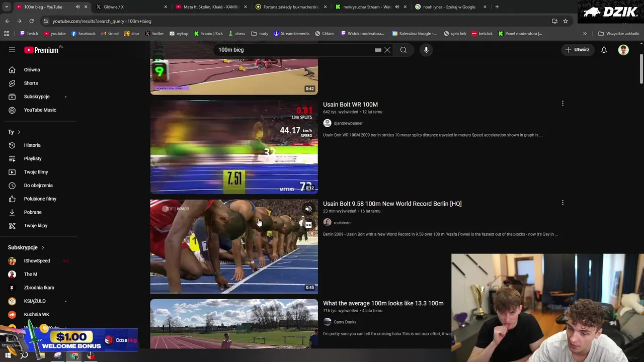Screen dimensions: 644x362
Task: Expand the Subskrypcje section header arrow
Action: click(43, 247)
